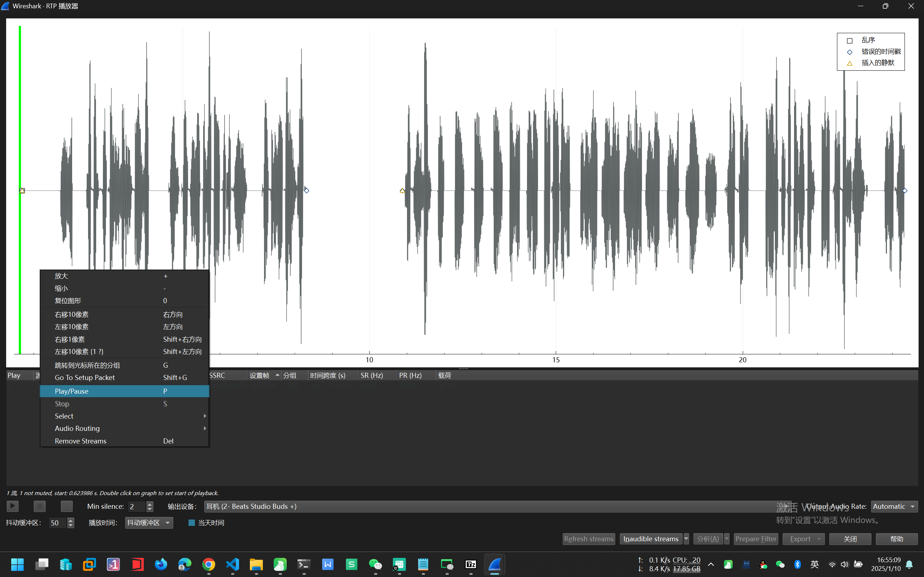The height and width of the screenshot is (577, 924).
Task: Toggle the 当天时间 checkbox
Action: point(192,523)
